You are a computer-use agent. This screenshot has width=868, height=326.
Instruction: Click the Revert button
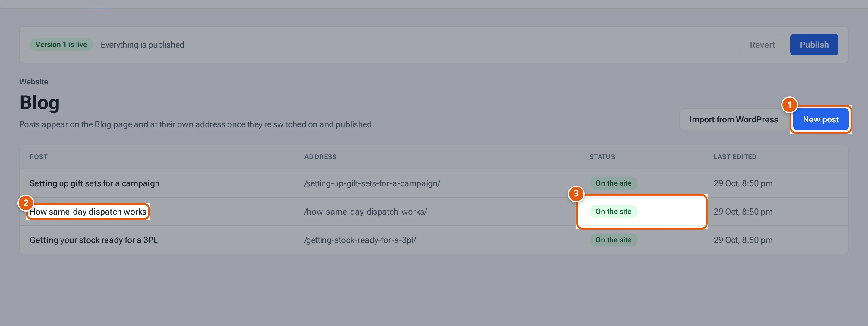[762, 45]
